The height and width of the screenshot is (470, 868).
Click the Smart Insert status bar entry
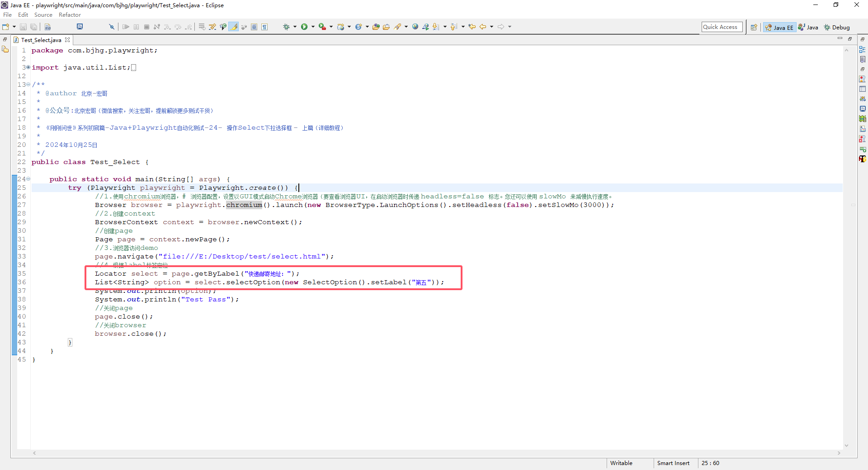673,463
